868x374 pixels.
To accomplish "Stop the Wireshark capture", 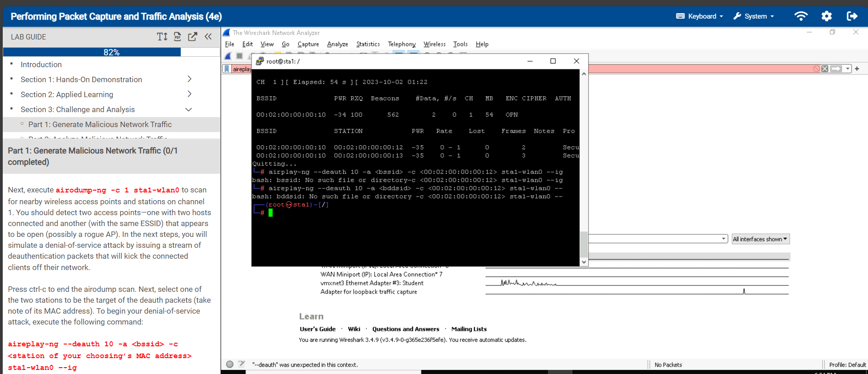I will (239, 56).
